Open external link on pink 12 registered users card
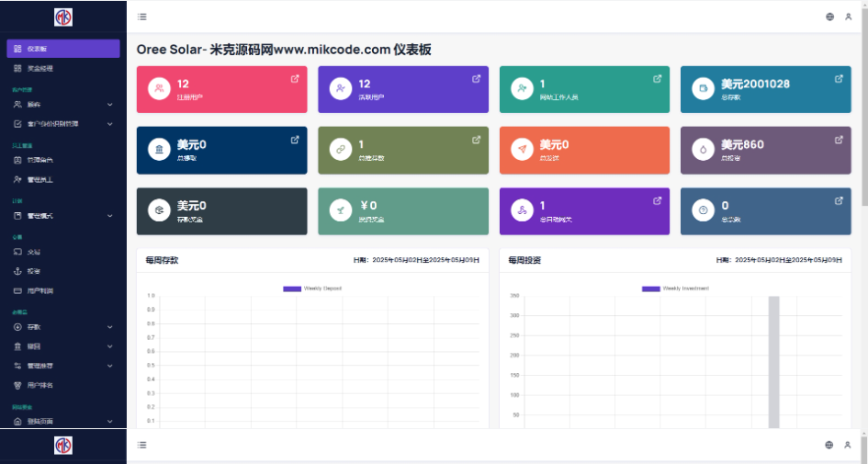The image size is (868, 464). (295, 79)
